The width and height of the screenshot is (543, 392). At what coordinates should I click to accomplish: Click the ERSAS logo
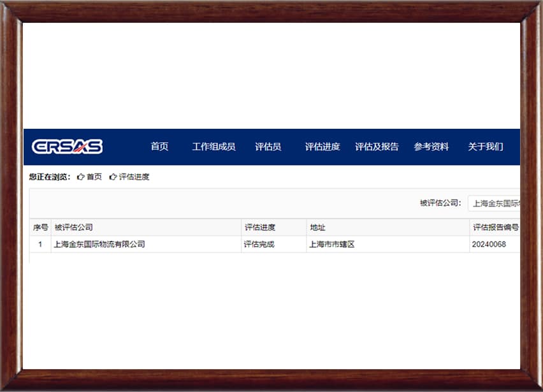coord(67,147)
